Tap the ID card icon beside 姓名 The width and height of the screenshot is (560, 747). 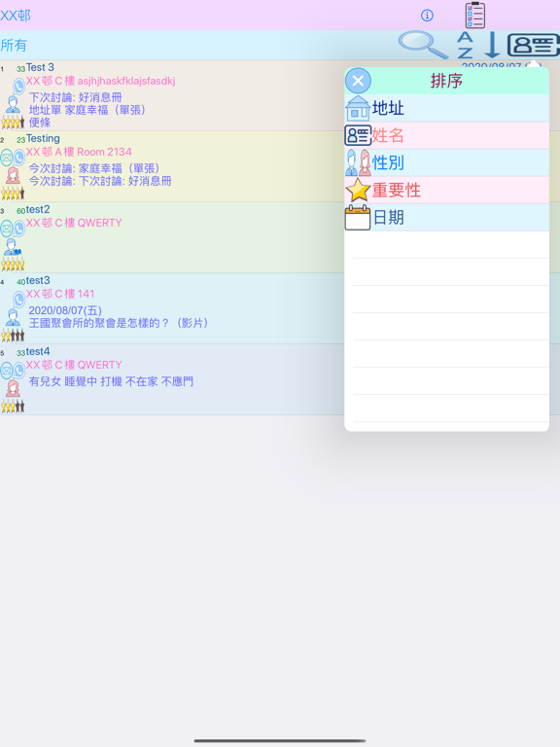(x=358, y=136)
